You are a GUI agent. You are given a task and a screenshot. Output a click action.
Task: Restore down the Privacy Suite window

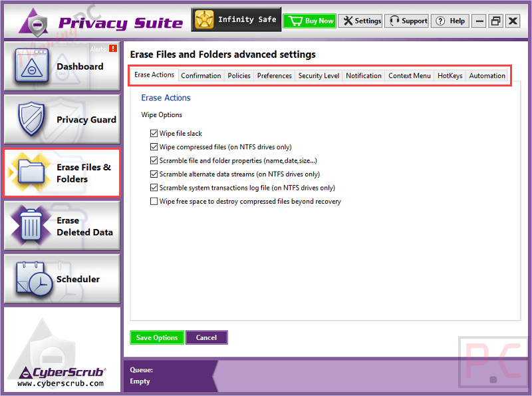point(496,21)
